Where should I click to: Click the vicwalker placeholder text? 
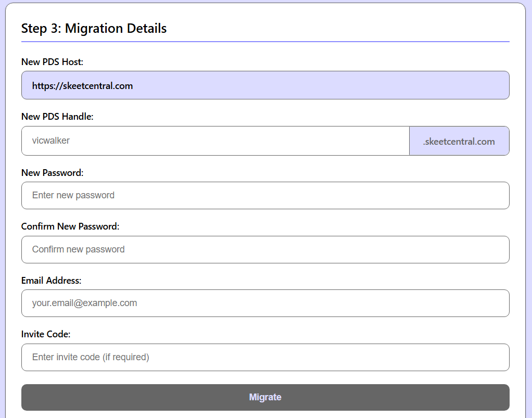(x=50, y=141)
